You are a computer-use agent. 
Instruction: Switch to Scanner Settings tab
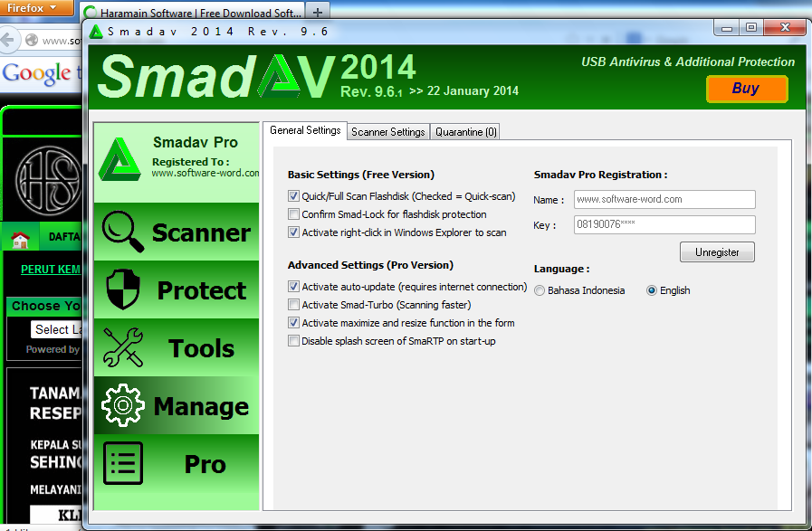tap(387, 132)
